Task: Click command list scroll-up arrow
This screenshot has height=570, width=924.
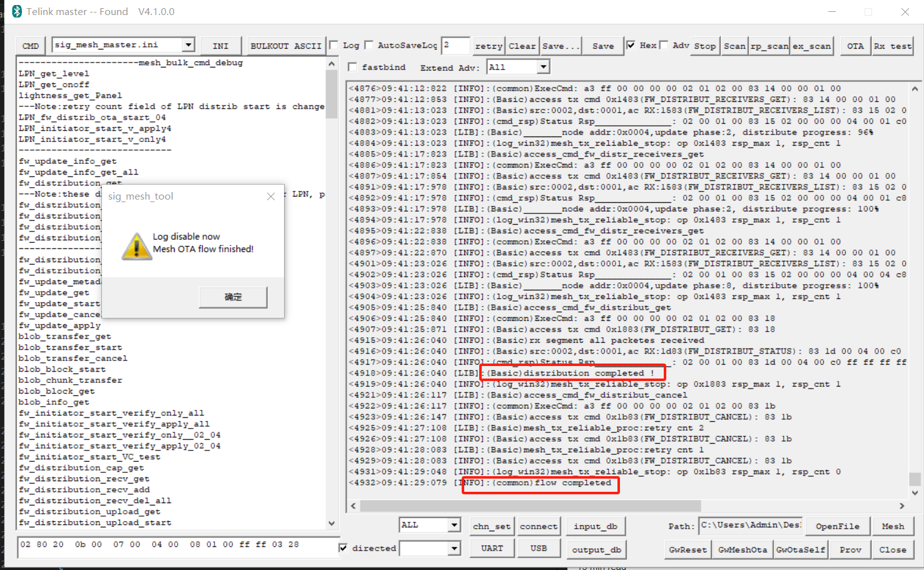Action: pyautogui.click(x=332, y=63)
